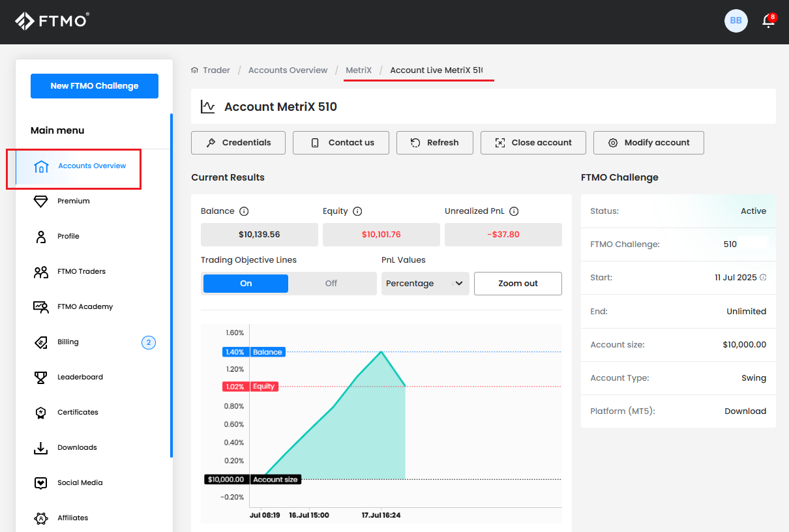Screen dimensions: 789x532
Task: Open Affiliates menu item
Action: [93, 518]
